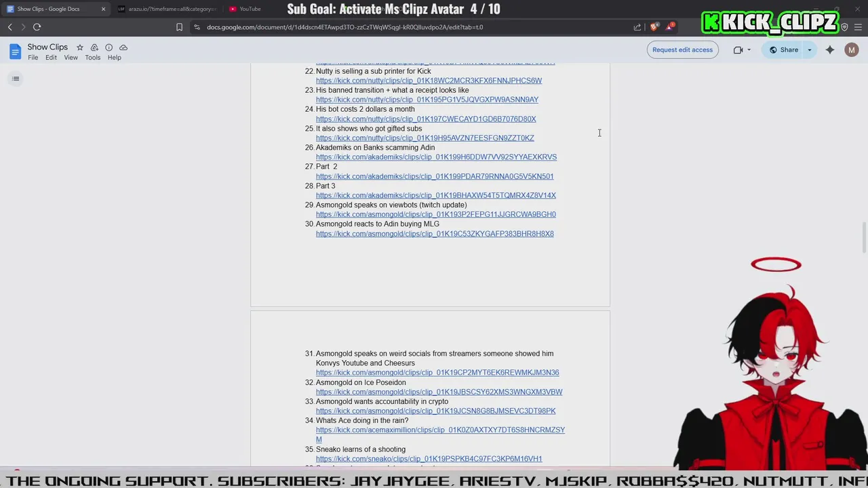Viewport: 868px width, 488px height.
Task: Reload the page
Action: (x=37, y=27)
